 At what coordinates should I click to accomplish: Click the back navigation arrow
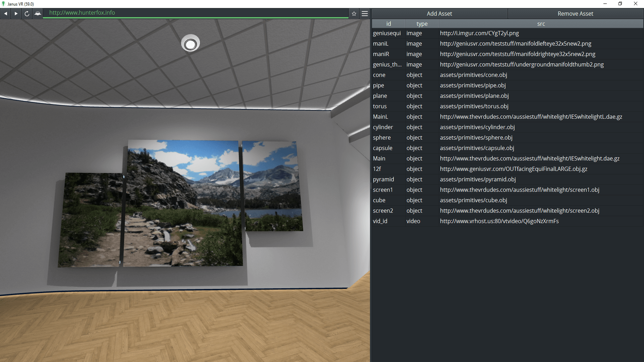[x=5, y=13]
